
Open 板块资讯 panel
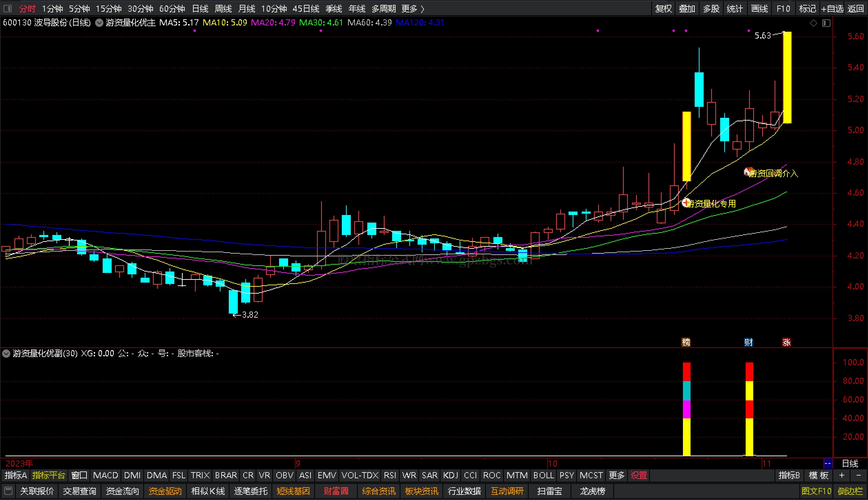pos(421,491)
